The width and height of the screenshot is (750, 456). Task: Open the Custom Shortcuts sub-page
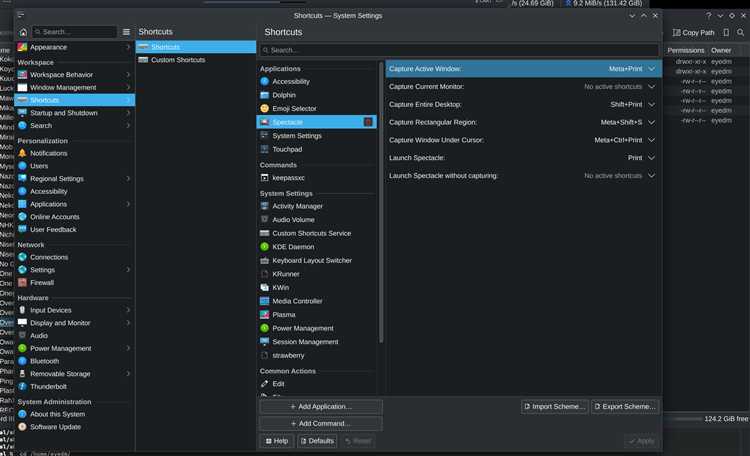click(196, 60)
